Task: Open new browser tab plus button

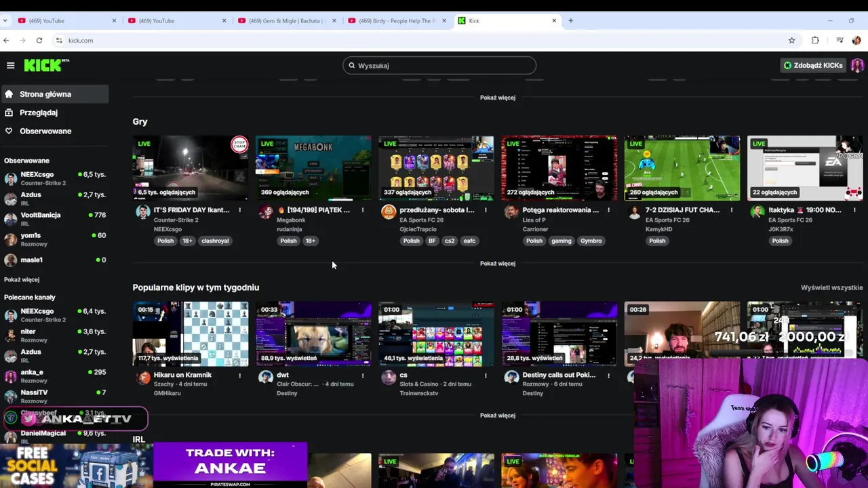Action: 570,20
